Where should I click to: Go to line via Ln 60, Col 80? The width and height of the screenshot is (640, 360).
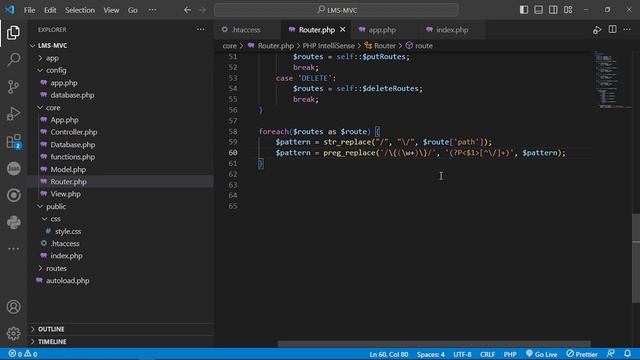click(x=389, y=354)
